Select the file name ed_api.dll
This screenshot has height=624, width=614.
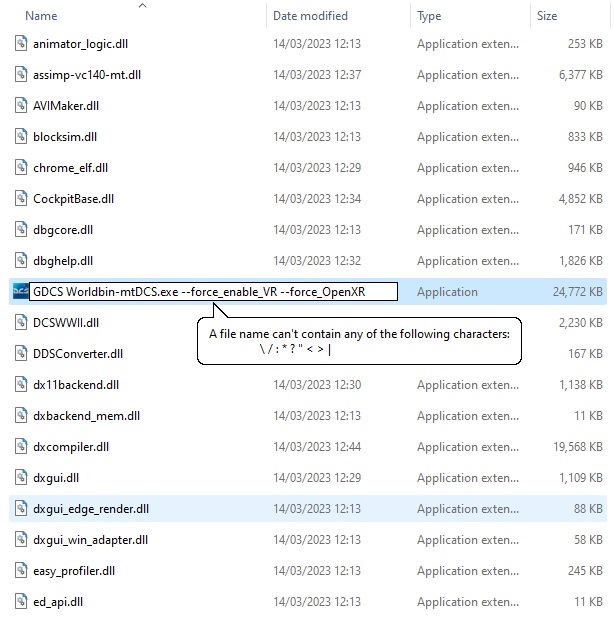click(x=58, y=602)
